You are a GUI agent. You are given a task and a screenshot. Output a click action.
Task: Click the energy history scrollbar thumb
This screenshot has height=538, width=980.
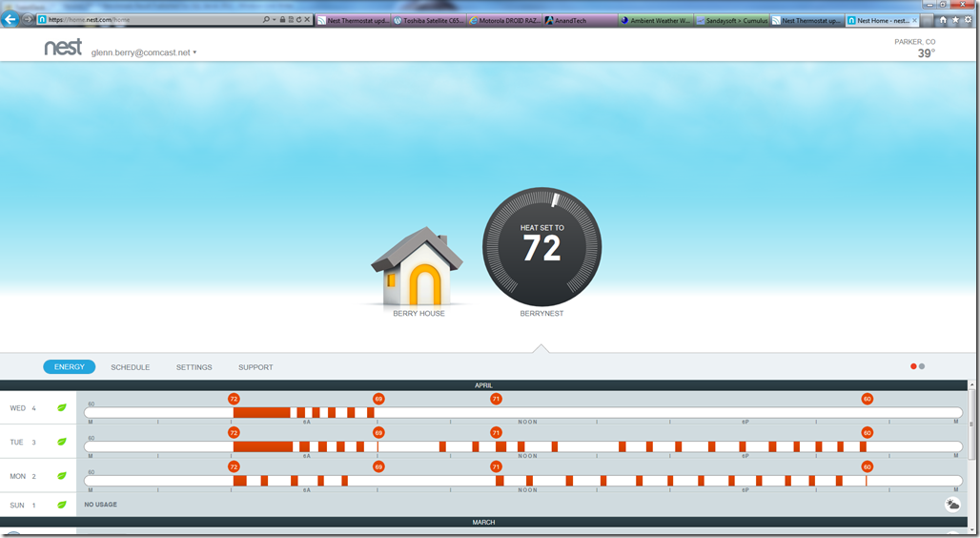[x=972, y=424]
